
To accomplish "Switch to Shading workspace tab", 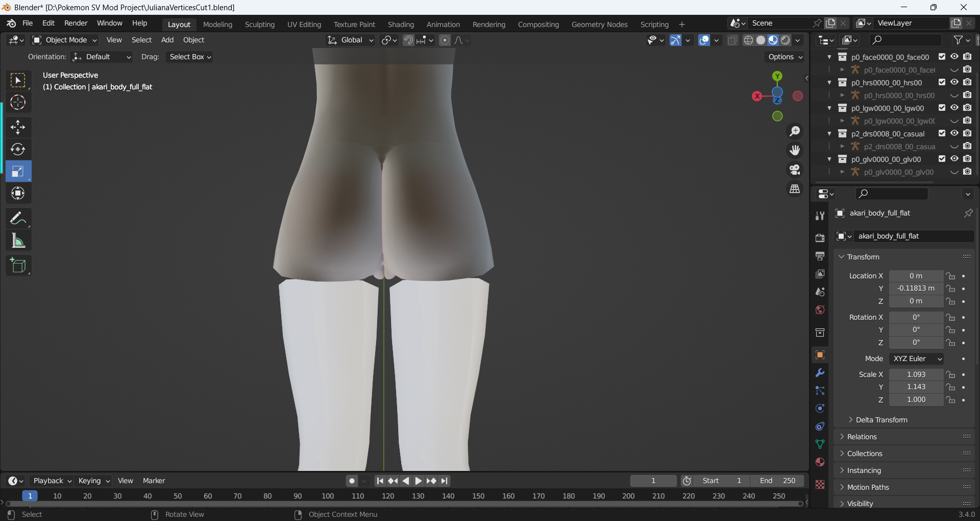I will [401, 25].
